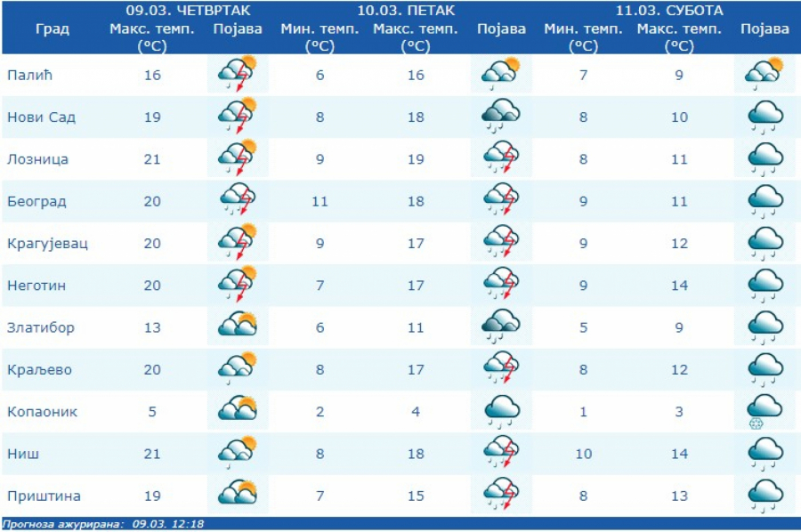
Task: Select the 11.03. СУБОТА column header
Action: (669, 11)
